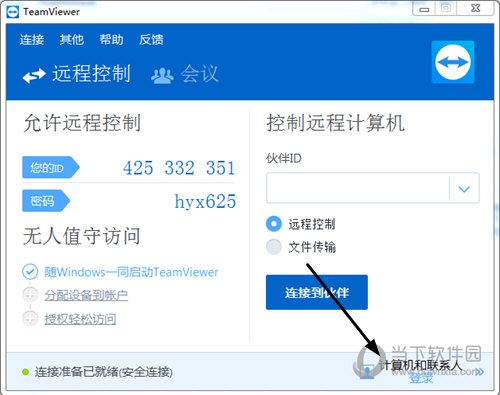
Task: Open the 其他 menu
Action: (72, 40)
